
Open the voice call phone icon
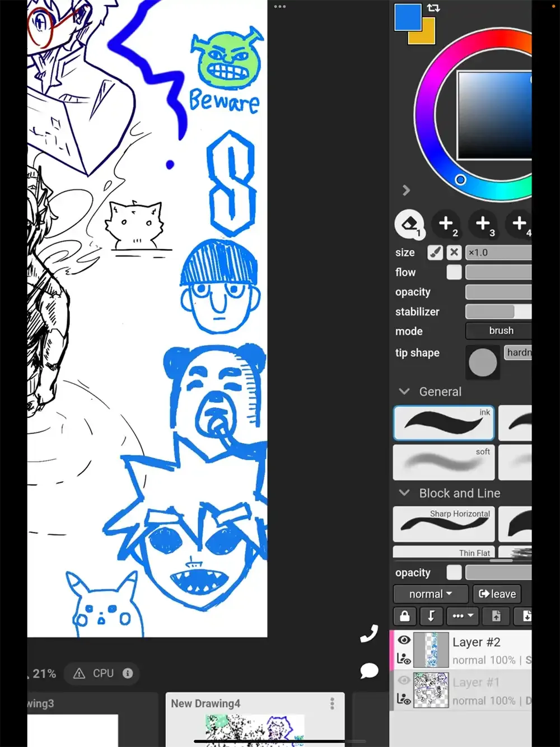click(369, 633)
